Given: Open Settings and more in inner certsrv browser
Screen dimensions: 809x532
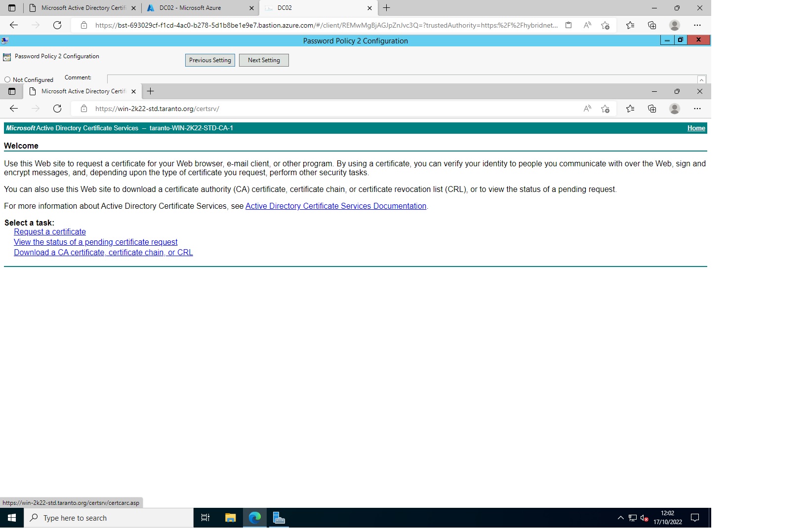Looking at the screenshot, I should (x=697, y=109).
